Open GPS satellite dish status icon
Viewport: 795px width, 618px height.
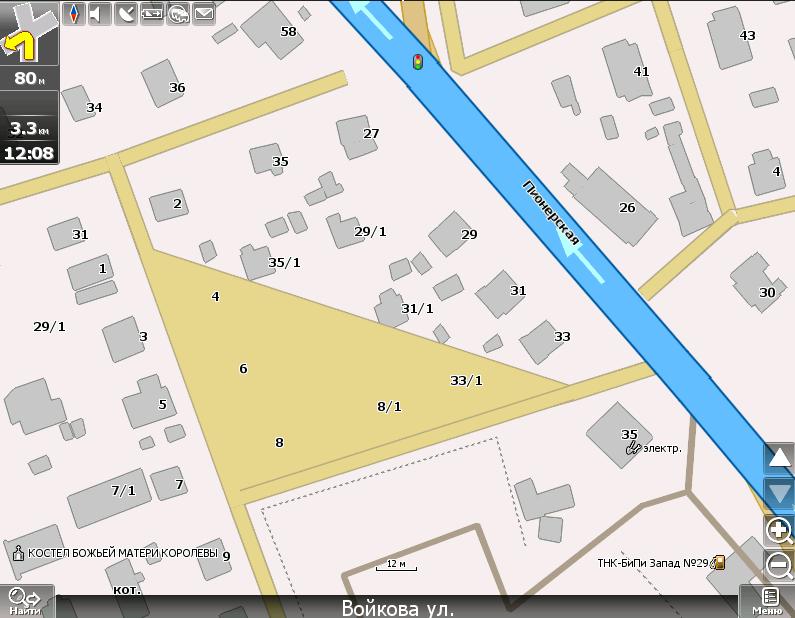126,14
